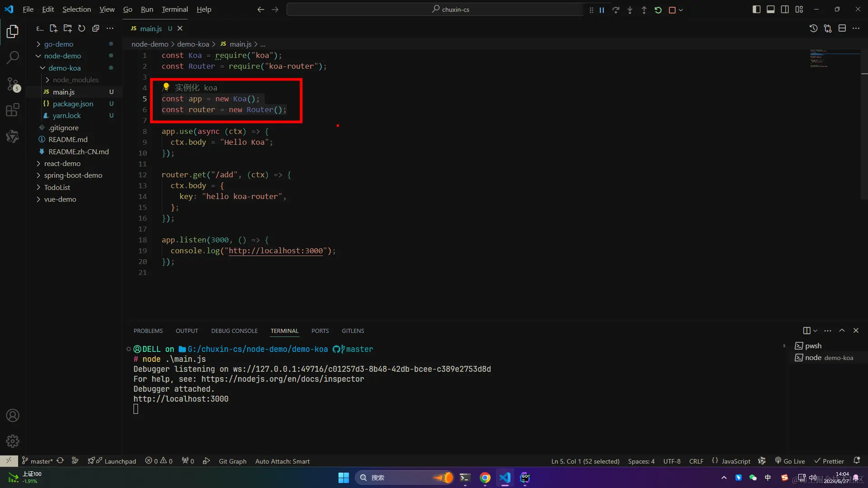Viewport: 868px width, 488px height.
Task: Select the pwsh terminal instance
Action: point(828,346)
